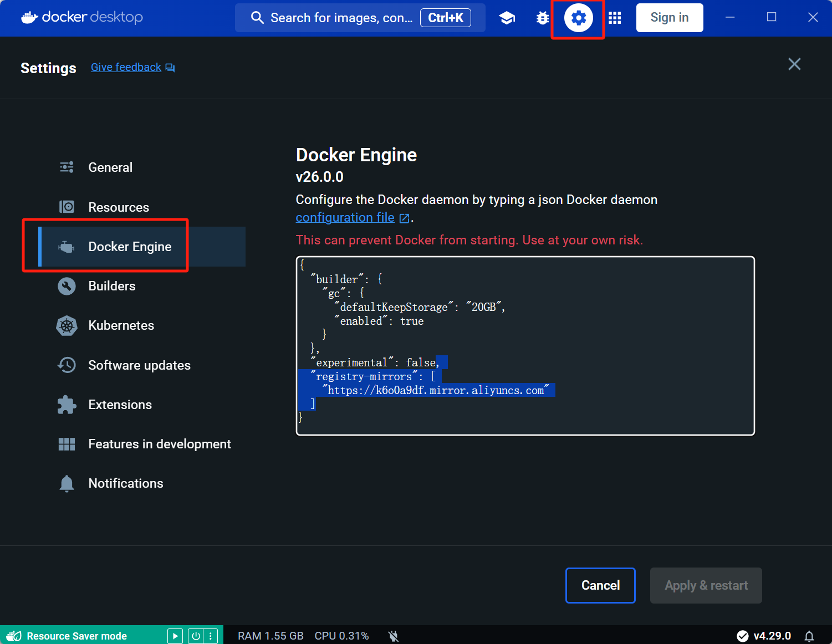
Task: Click the Settings gear icon
Action: pyautogui.click(x=578, y=18)
